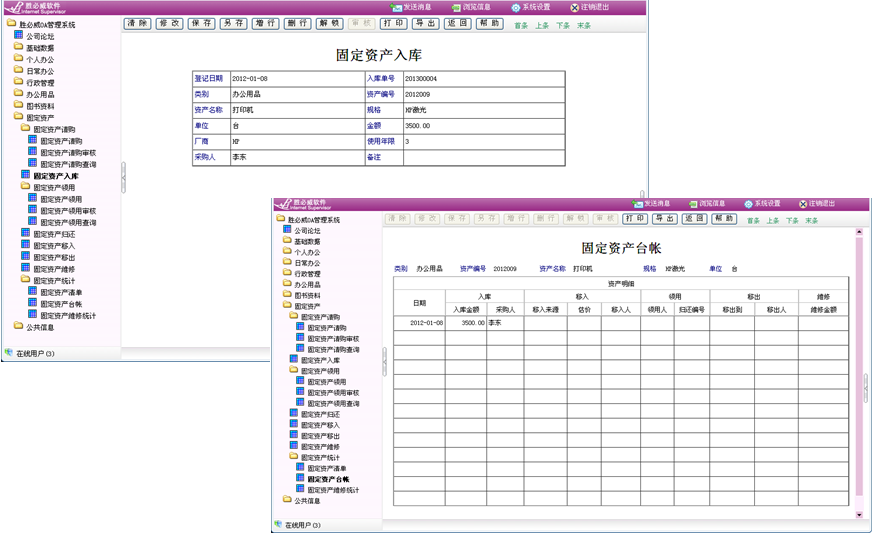Open 固定资产移出 in 固定资产台帐 window tree
Screen dimensions: 873x534
tap(320, 436)
